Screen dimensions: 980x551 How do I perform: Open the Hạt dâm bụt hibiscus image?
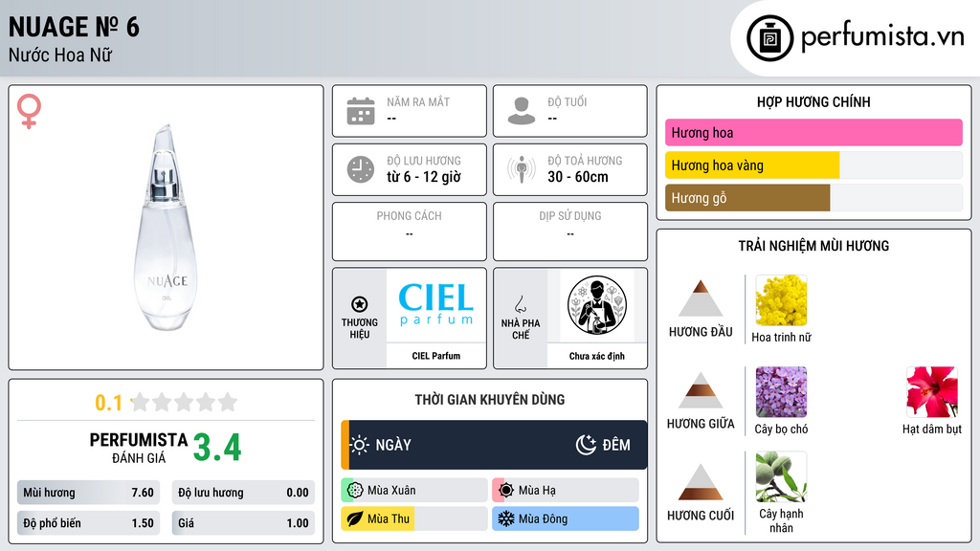coord(932,391)
